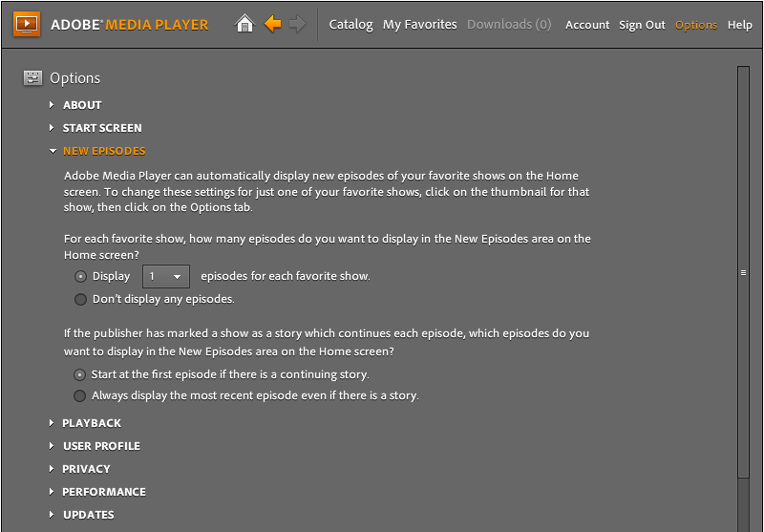Expand the PLAYBACK section
Image resolution: width=764 pixels, height=532 pixels.
pyautogui.click(x=91, y=423)
